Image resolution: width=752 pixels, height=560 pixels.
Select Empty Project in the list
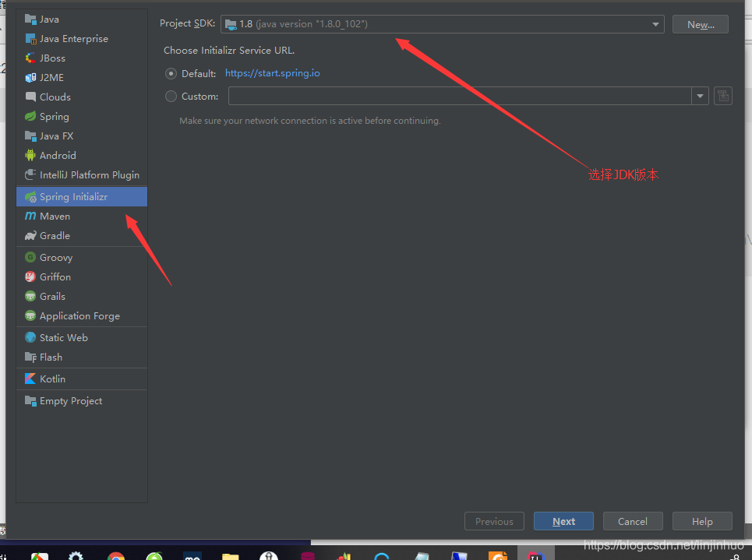coord(82,401)
